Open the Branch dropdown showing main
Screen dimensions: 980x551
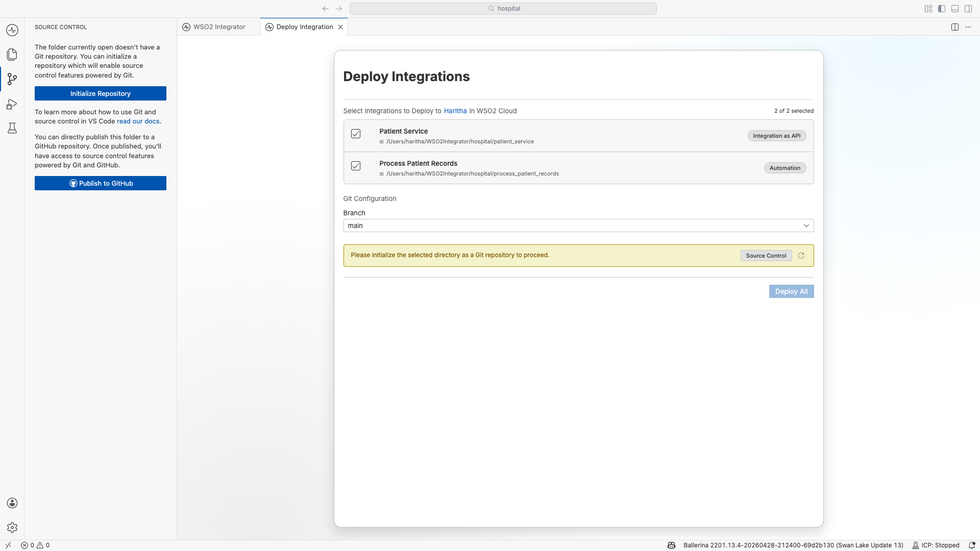(x=578, y=226)
